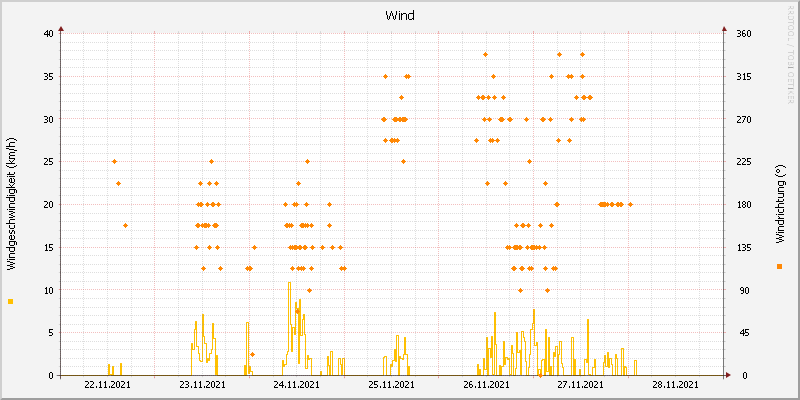Click the left axis value 25

(48, 162)
